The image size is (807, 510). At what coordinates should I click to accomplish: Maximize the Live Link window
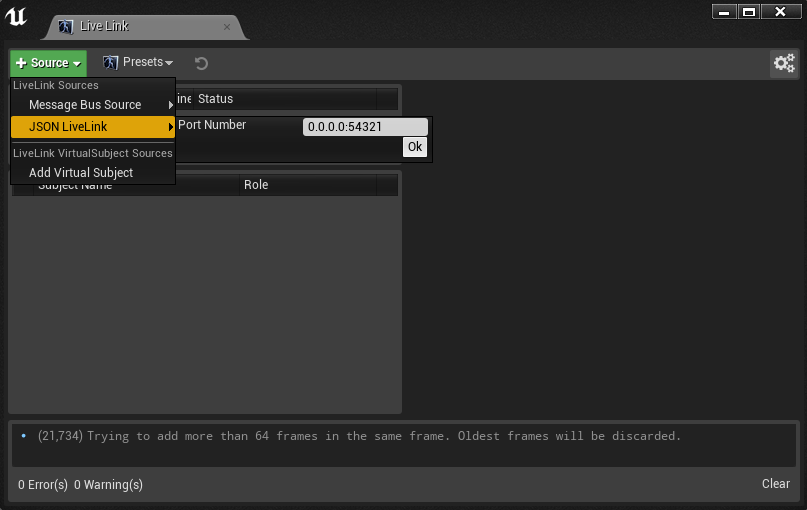click(749, 11)
